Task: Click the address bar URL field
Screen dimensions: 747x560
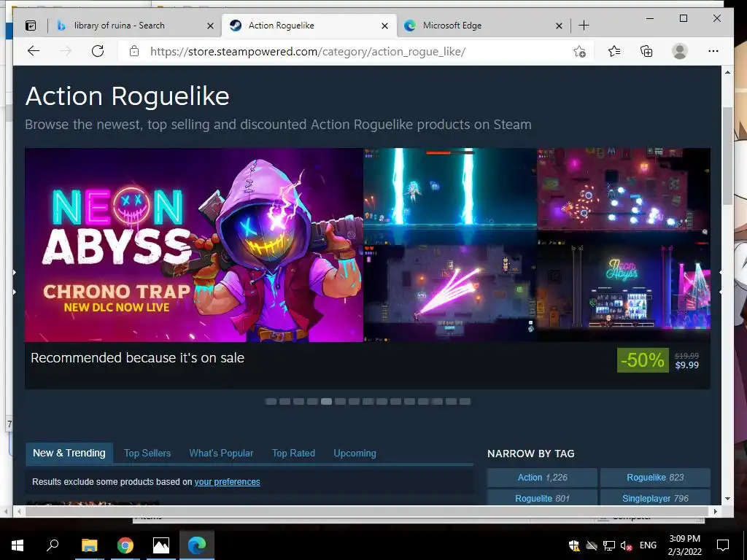Action: pos(355,52)
